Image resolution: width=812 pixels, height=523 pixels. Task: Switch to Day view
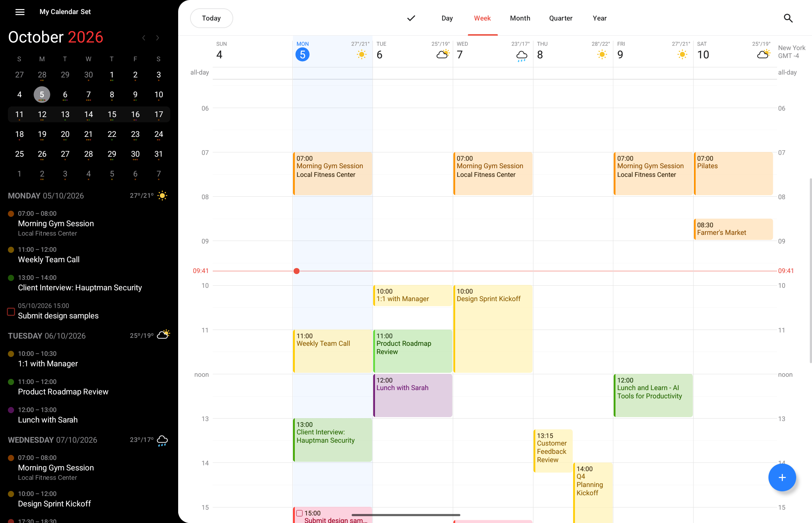click(447, 18)
